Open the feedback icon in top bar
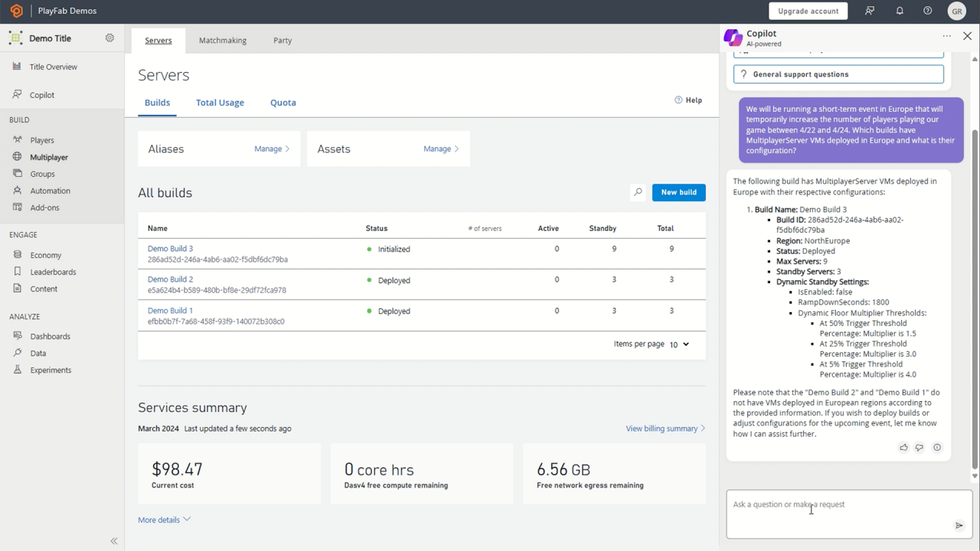Screen dimensions: 980x551 pyautogui.click(x=870, y=11)
